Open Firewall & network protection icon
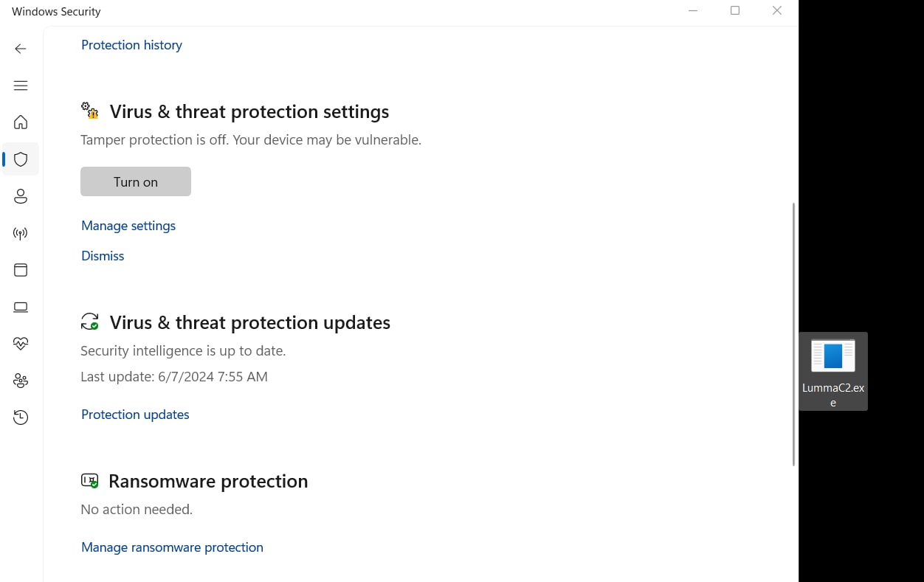Image resolution: width=924 pixels, height=582 pixels. point(21,233)
